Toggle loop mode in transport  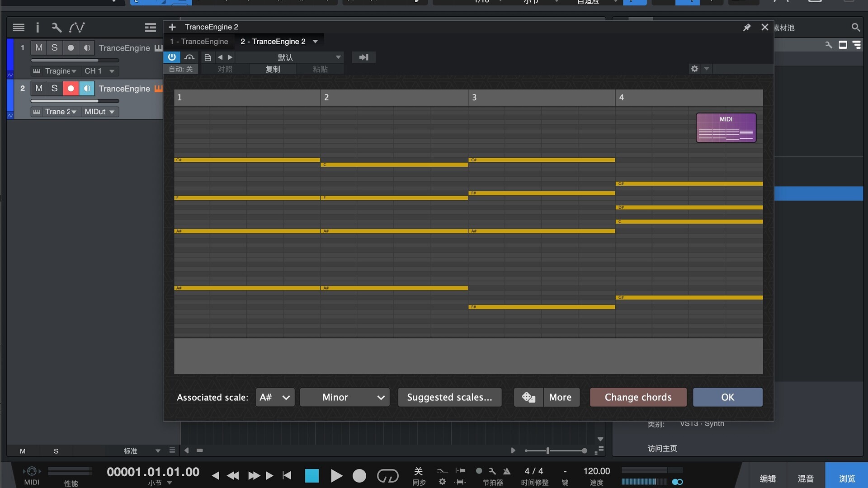tap(388, 476)
